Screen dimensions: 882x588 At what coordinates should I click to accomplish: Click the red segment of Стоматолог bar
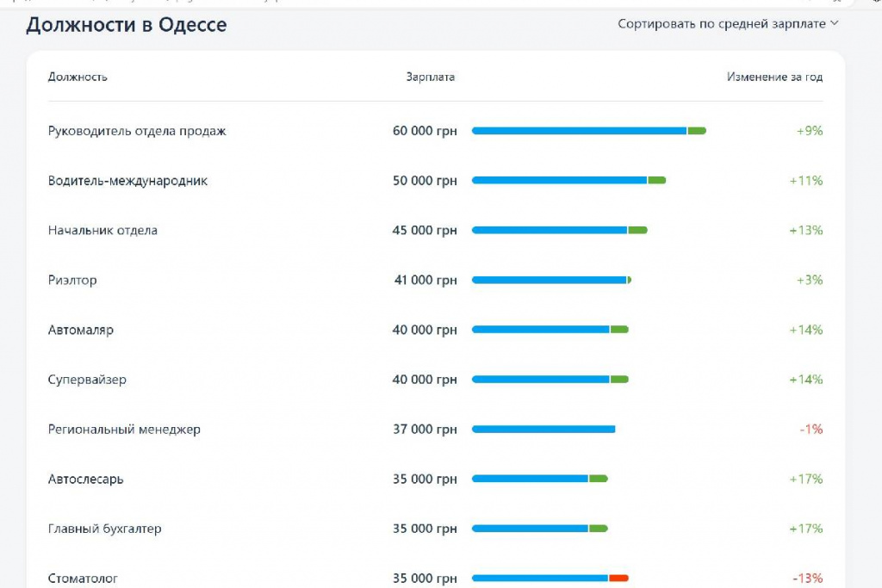(x=618, y=578)
